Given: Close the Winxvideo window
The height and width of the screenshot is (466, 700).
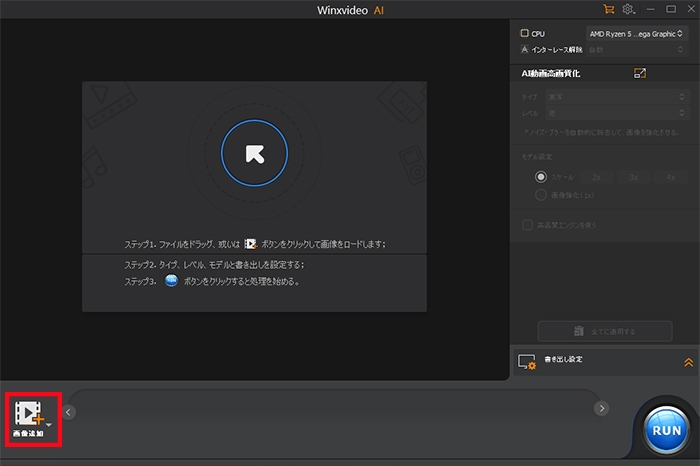Looking at the screenshot, I should (691, 9).
